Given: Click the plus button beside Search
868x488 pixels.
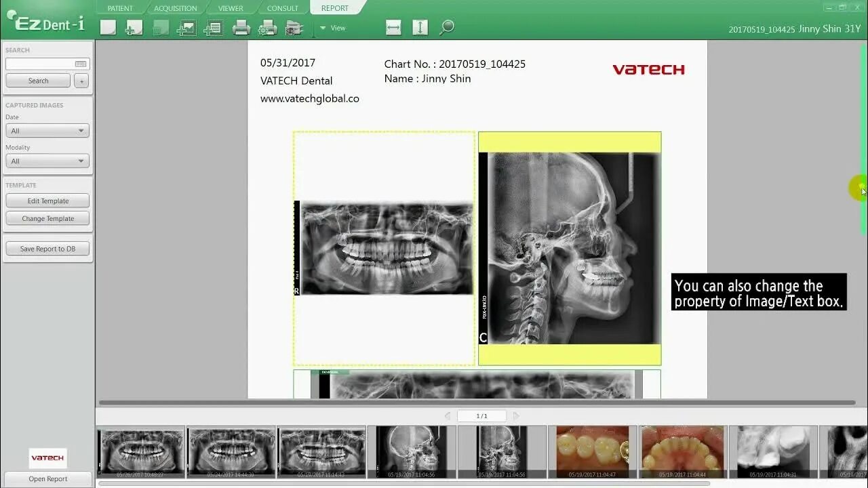Looking at the screenshot, I should (x=81, y=81).
